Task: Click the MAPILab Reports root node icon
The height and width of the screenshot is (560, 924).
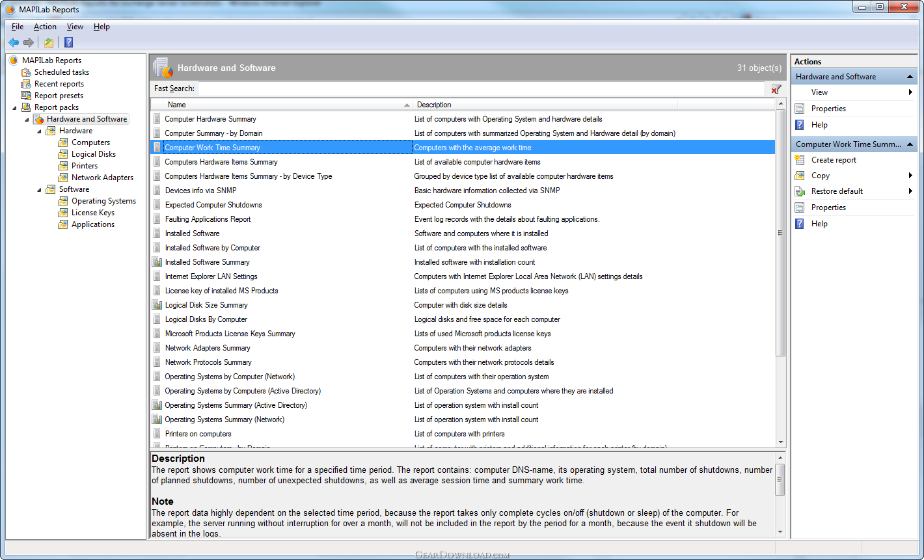Action: click(x=14, y=60)
